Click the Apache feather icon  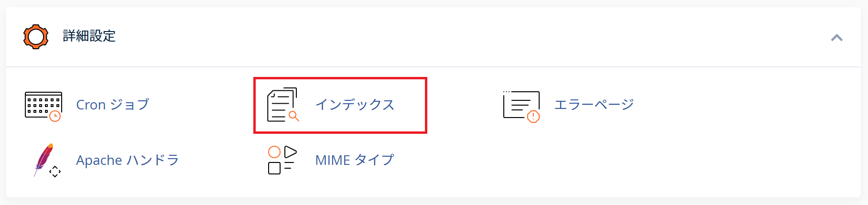click(x=43, y=160)
